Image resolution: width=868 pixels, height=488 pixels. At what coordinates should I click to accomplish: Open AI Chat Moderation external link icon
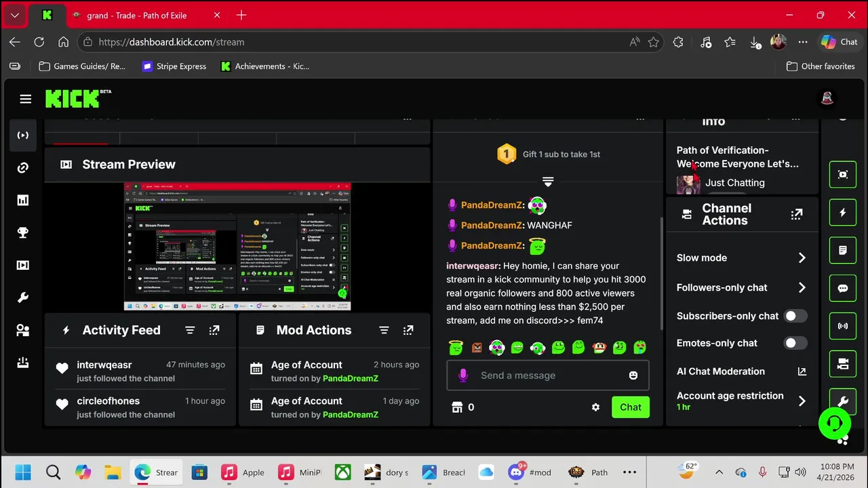(x=802, y=371)
